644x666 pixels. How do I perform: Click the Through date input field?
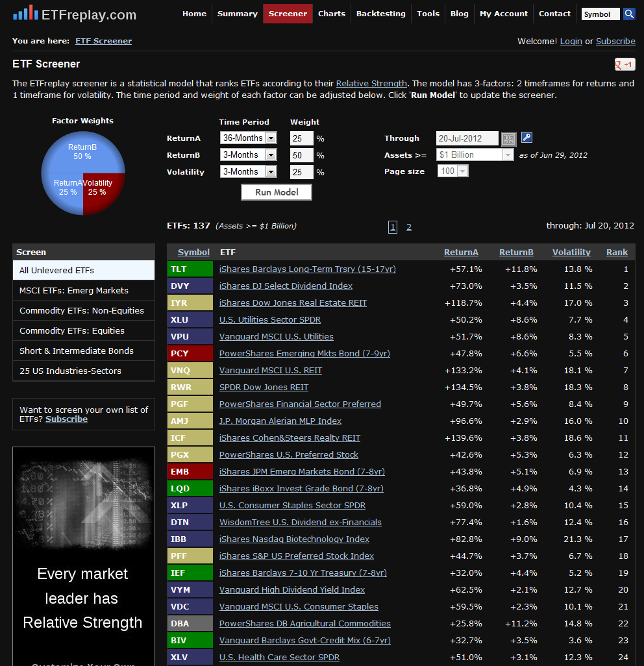[467, 138]
